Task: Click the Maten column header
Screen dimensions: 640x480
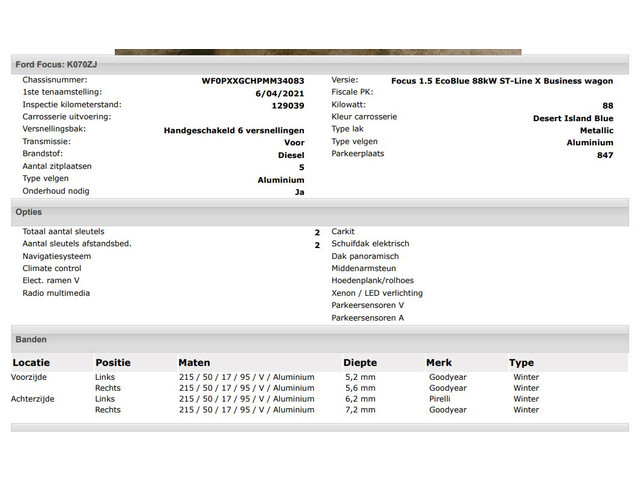Action: point(194,363)
